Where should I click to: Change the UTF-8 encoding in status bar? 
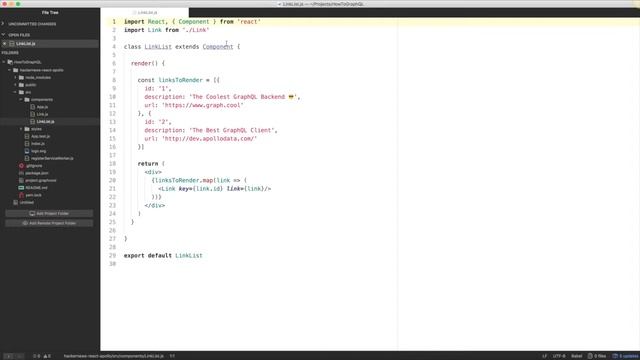pos(559,356)
